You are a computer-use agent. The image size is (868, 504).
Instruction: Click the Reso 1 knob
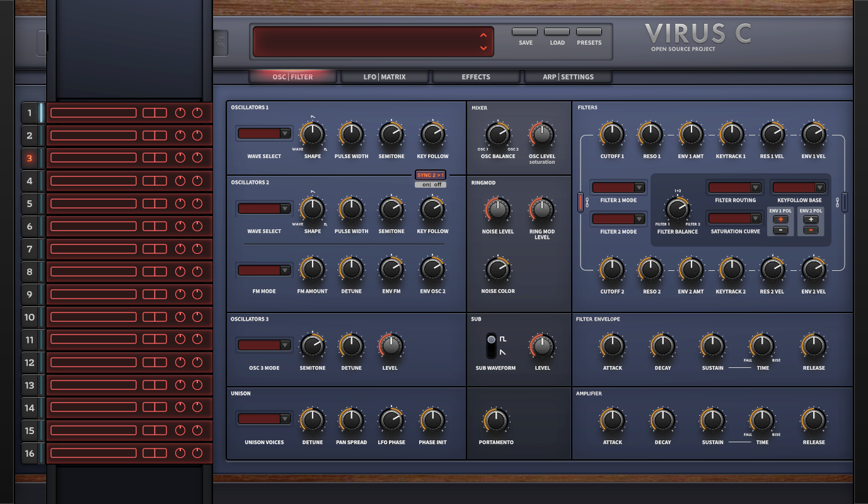click(x=651, y=134)
